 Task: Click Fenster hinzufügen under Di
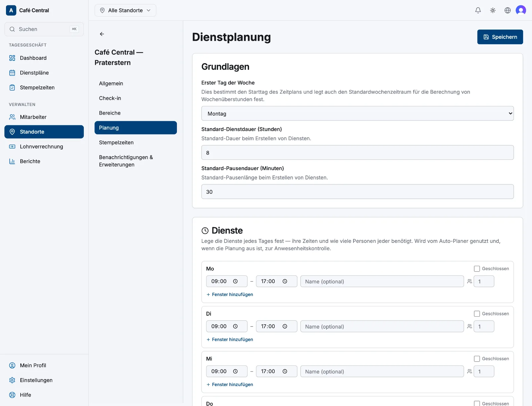click(230, 340)
